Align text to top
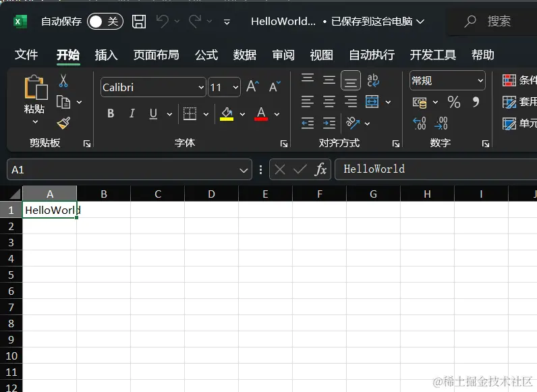This screenshot has width=537, height=392. (308, 78)
